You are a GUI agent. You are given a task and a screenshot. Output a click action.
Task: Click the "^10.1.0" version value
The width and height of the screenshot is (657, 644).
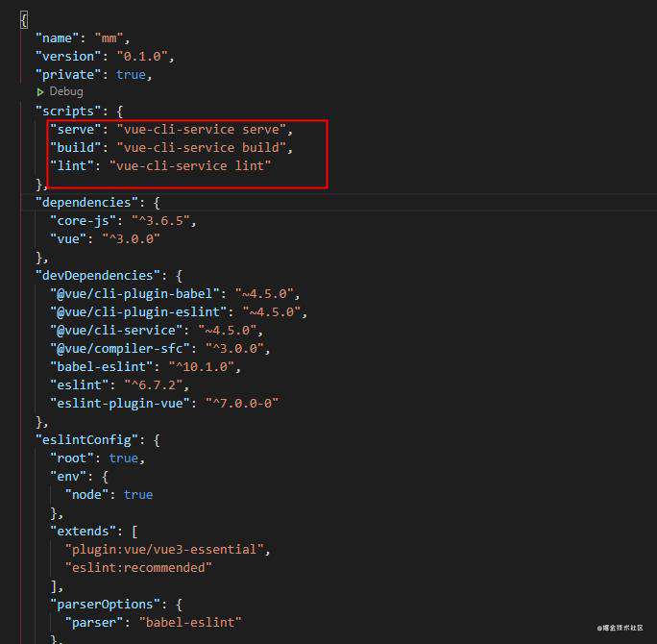point(202,367)
